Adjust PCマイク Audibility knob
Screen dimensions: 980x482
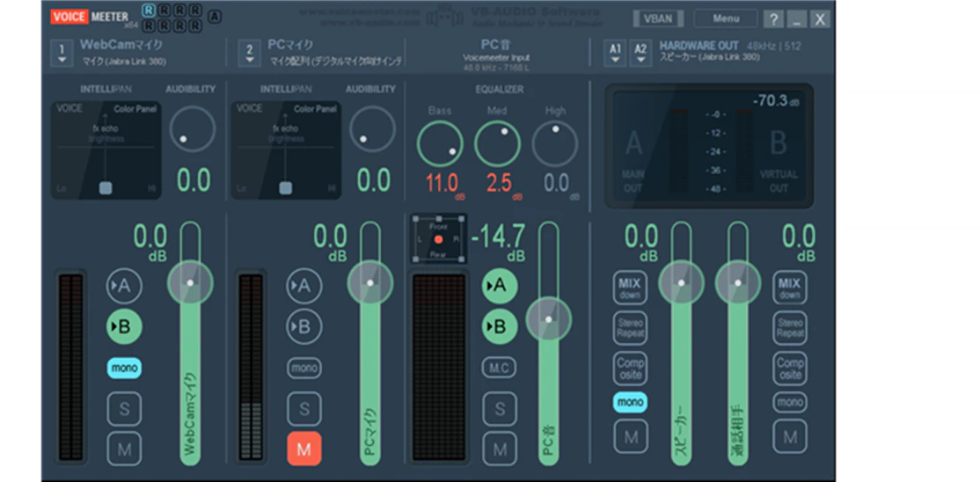[372, 129]
